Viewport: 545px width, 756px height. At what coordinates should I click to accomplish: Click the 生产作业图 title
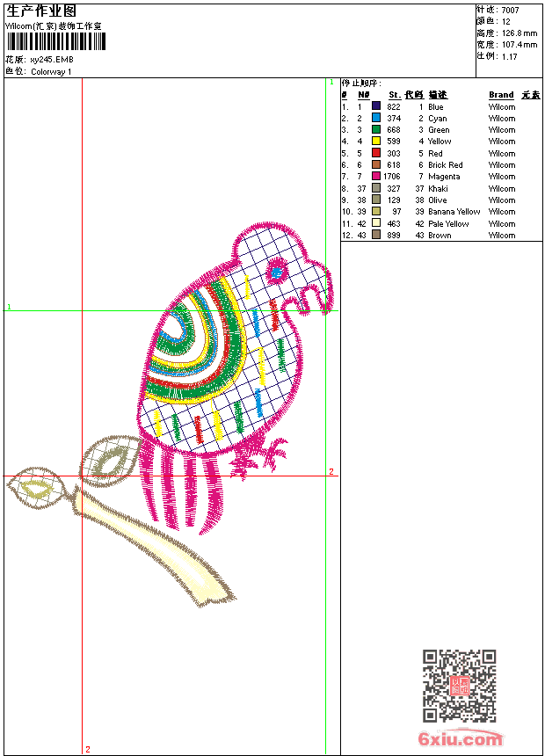[x=41, y=11]
